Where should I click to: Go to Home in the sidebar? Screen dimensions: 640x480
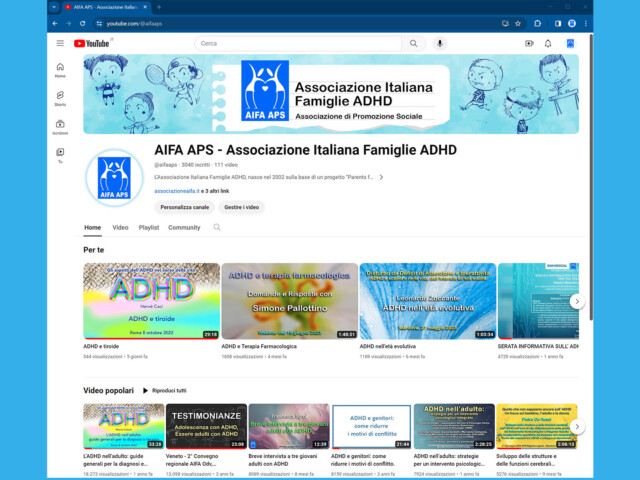pyautogui.click(x=60, y=70)
